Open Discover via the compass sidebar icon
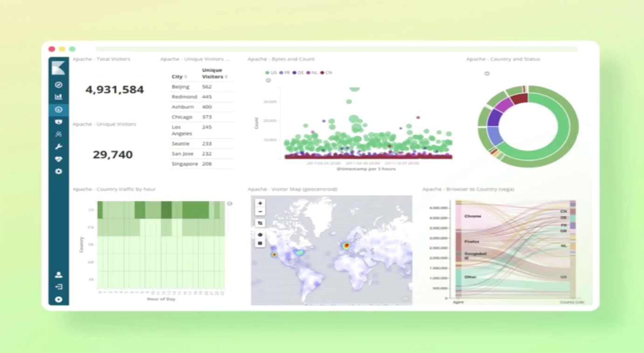The image size is (644, 353). (x=58, y=85)
